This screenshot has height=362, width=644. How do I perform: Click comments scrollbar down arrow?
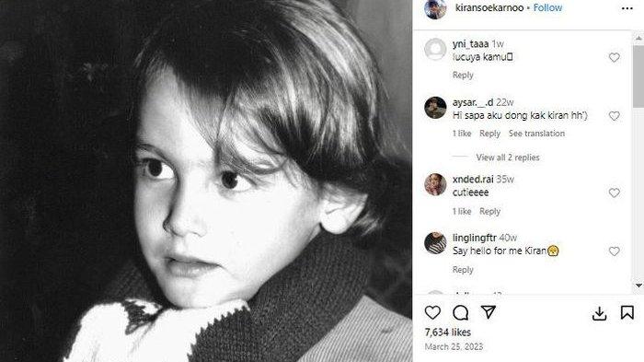tap(638, 285)
